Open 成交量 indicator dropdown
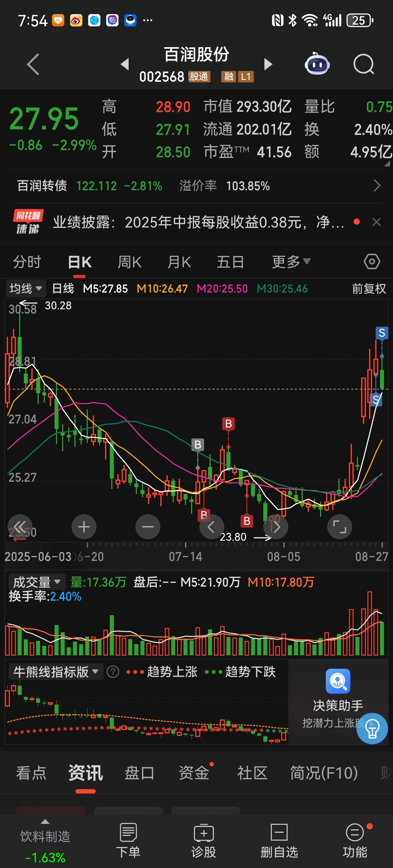 [x=36, y=582]
